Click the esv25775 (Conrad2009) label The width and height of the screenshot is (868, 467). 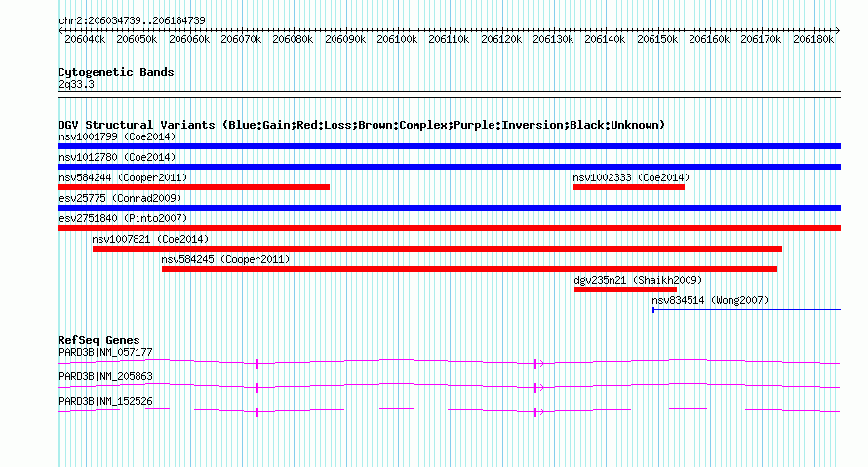coord(120,198)
